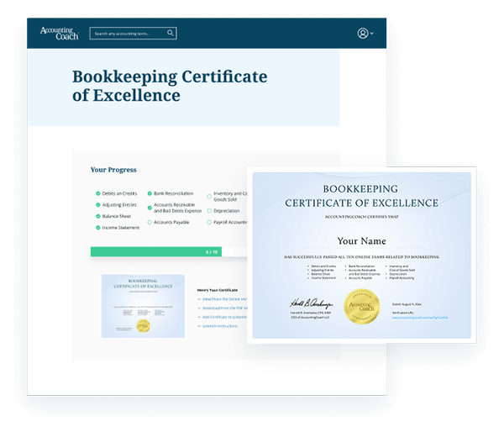This screenshot has height=432, width=504.
Task: Open 'Add Certificate to LinkedIn' link
Action: point(224,317)
